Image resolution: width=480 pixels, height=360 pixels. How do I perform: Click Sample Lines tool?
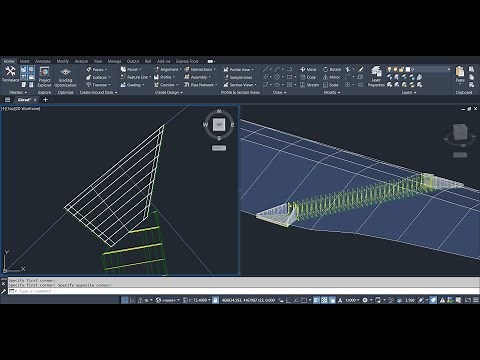(x=238, y=77)
